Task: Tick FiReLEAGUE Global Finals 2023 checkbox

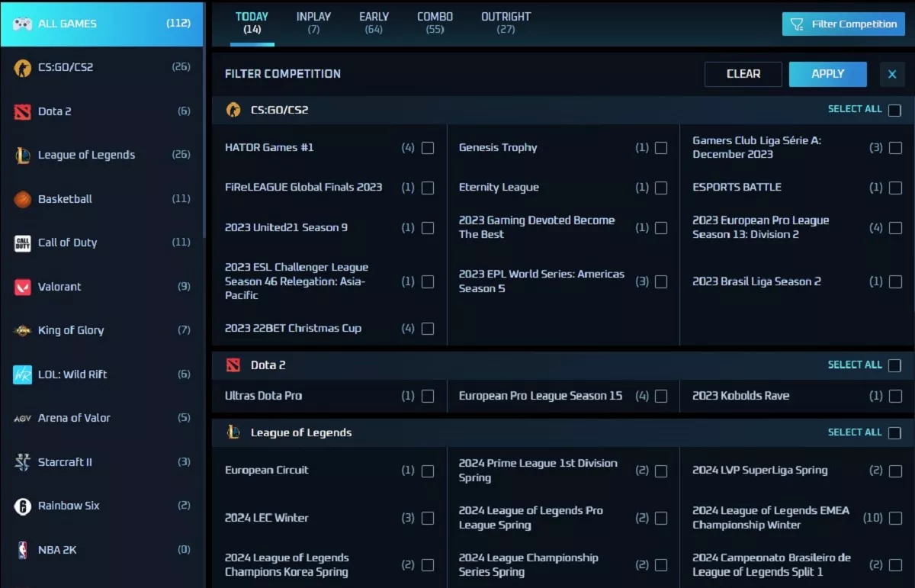Action: (428, 188)
